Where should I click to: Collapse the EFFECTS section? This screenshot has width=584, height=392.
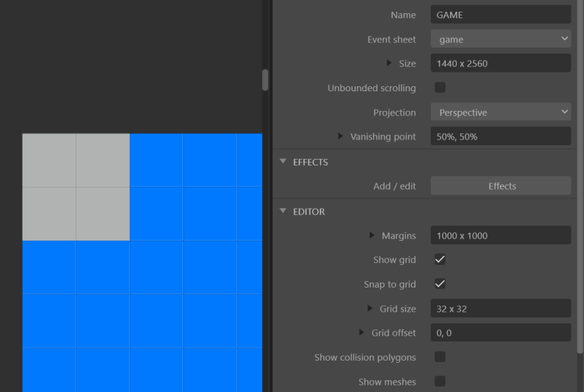point(283,161)
